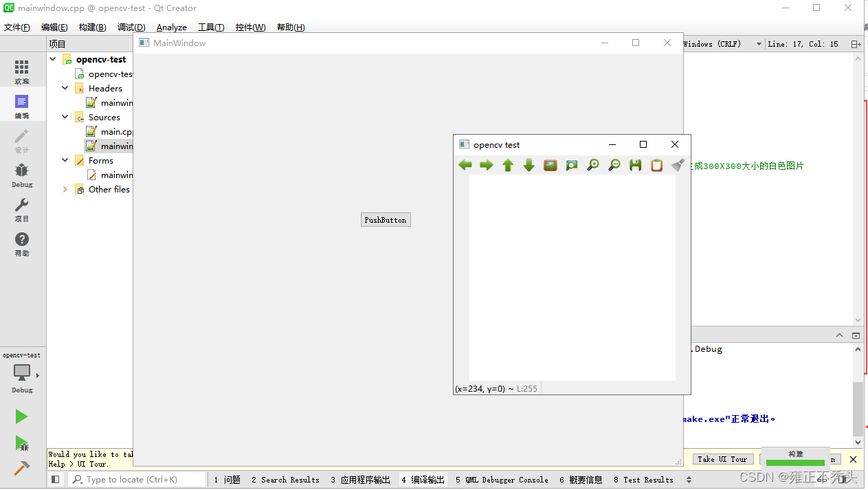The height and width of the screenshot is (490, 868).
Task: Run the project with the green play icon
Action: pos(21,416)
